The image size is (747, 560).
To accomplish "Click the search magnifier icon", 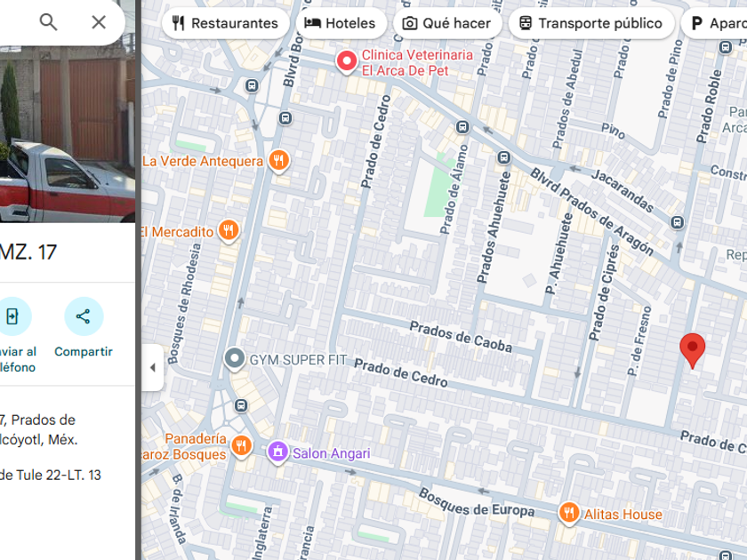I will coord(48,22).
